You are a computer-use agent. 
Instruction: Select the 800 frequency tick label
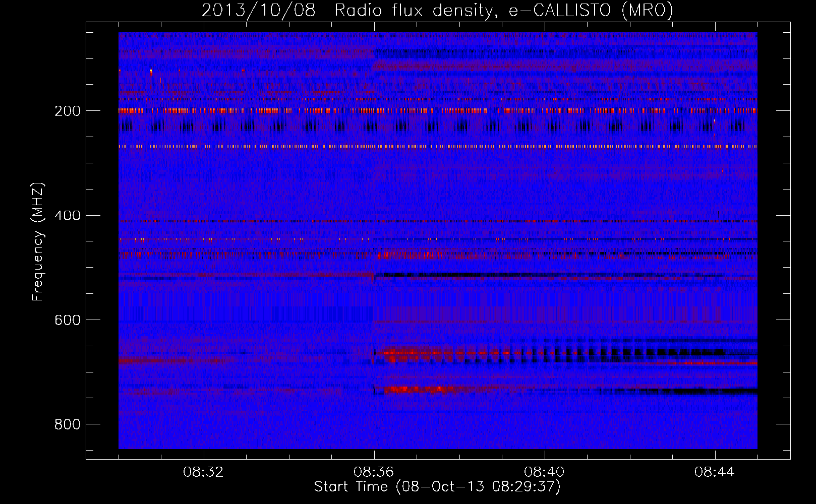click(68, 425)
